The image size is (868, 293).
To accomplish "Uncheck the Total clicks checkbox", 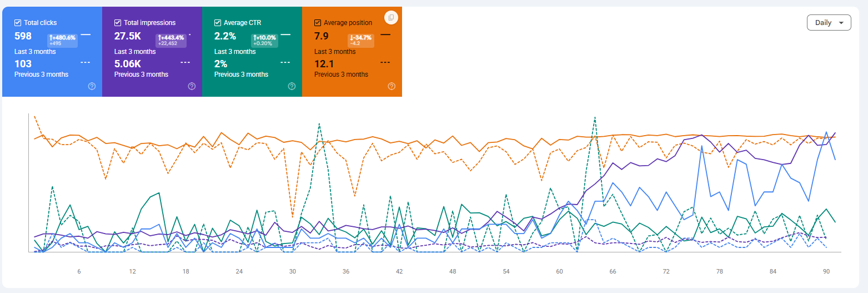I will click(x=18, y=23).
